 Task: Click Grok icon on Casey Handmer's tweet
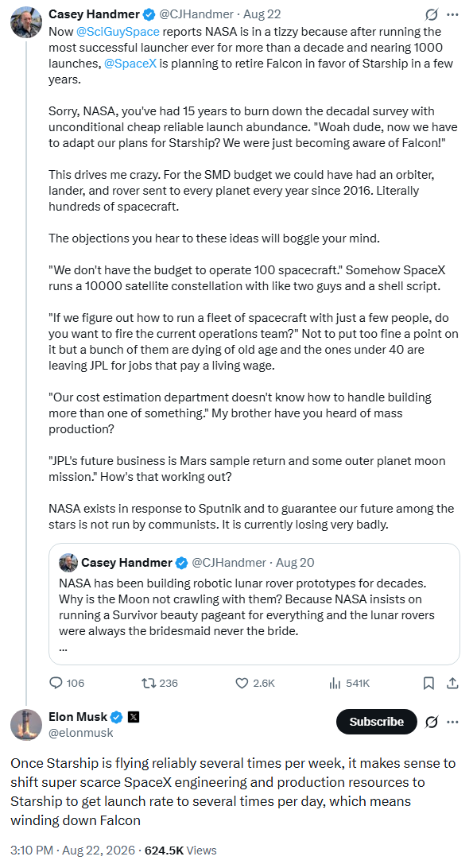[x=432, y=14]
